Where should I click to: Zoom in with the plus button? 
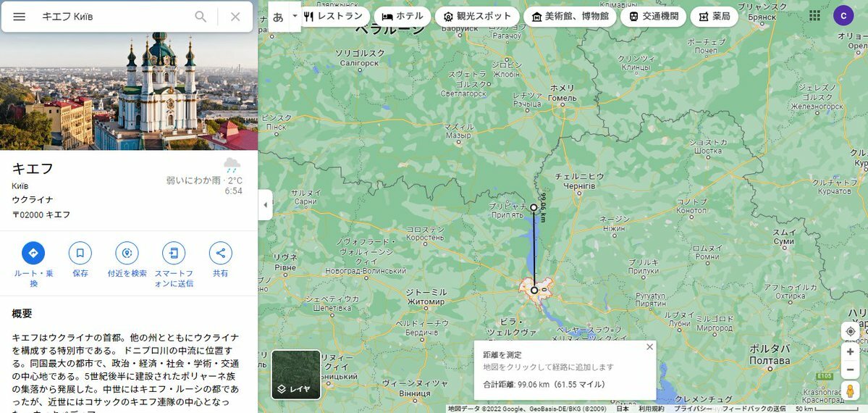point(851,351)
